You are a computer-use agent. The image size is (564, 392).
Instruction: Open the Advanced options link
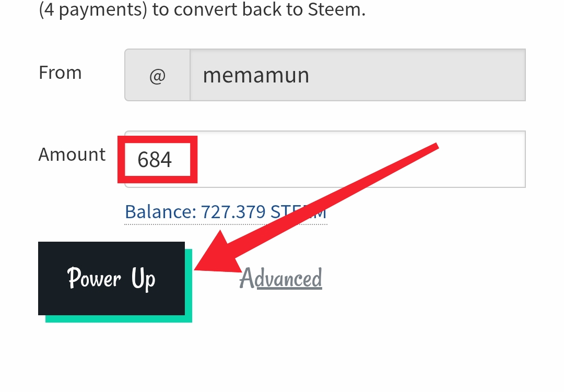pyautogui.click(x=280, y=278)
